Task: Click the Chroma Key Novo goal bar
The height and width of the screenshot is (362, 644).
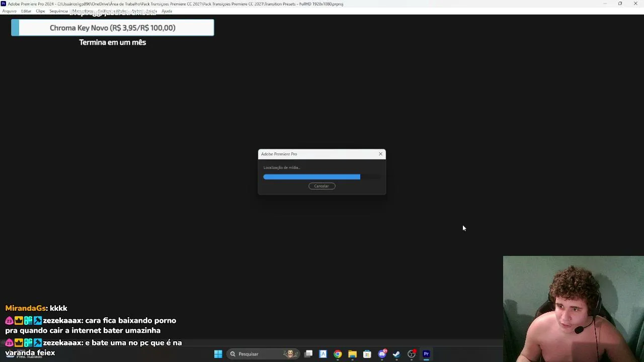Action: click(x=113, y=28)
